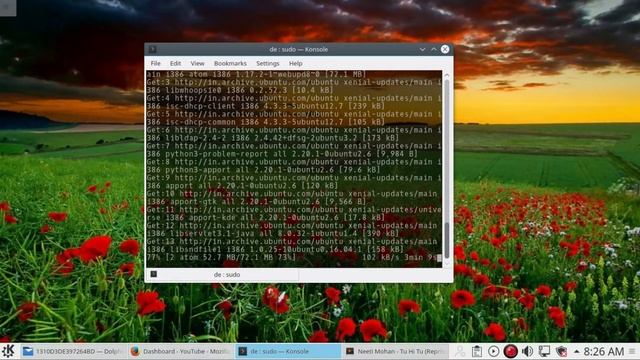The height and width of the screenshot is (360, 640).
Task: Click the '102 kB/s 3min 9s' speed text
Action: click(x=399, y=258)
